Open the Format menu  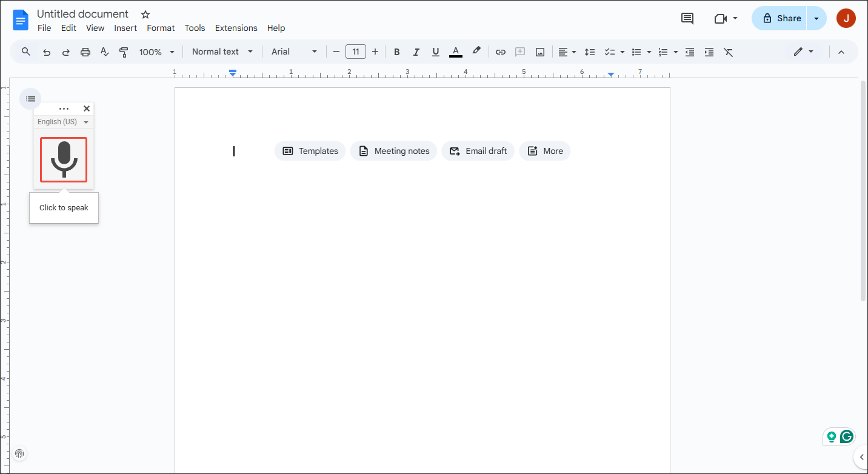160,28
